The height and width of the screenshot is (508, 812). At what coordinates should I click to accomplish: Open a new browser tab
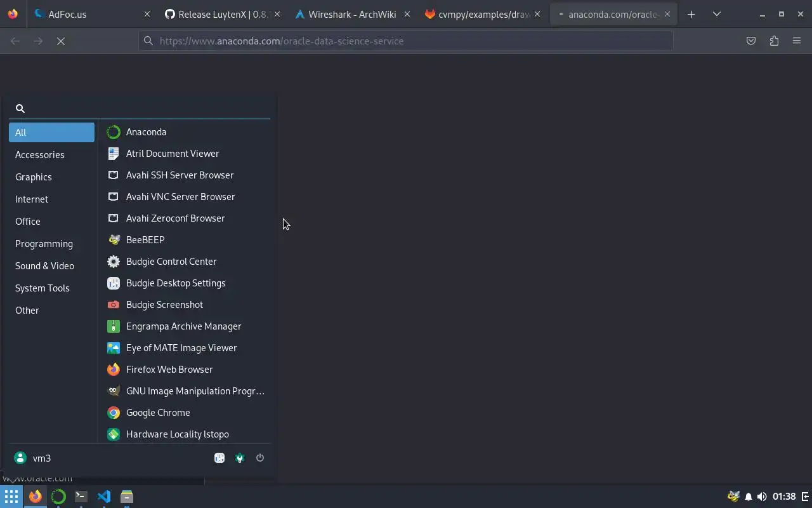coord(691,14)
